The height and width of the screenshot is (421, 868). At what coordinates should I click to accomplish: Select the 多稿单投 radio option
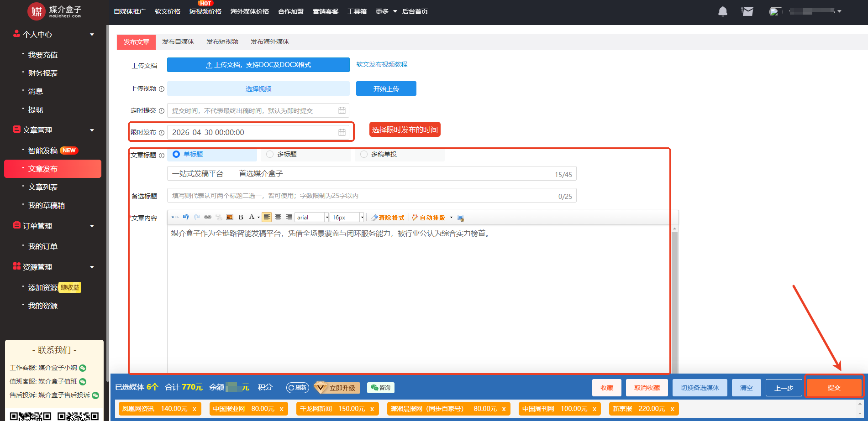pyautogui.click(x=364, y=155)
